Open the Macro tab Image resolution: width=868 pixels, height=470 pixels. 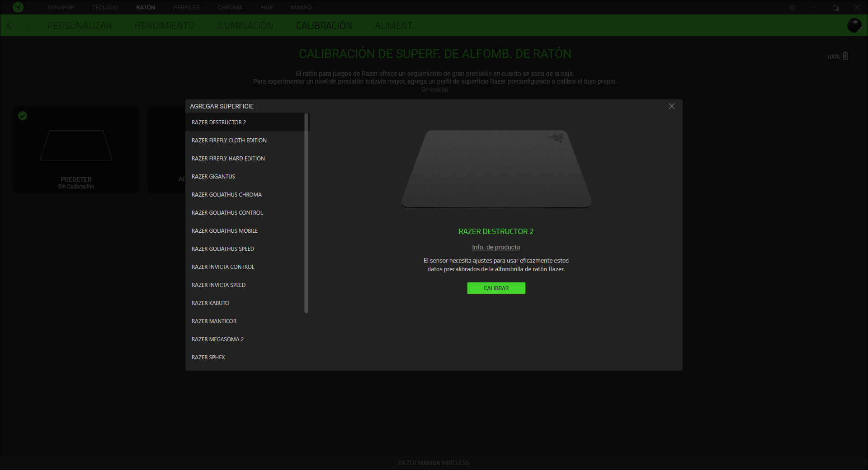coord(301,8)
